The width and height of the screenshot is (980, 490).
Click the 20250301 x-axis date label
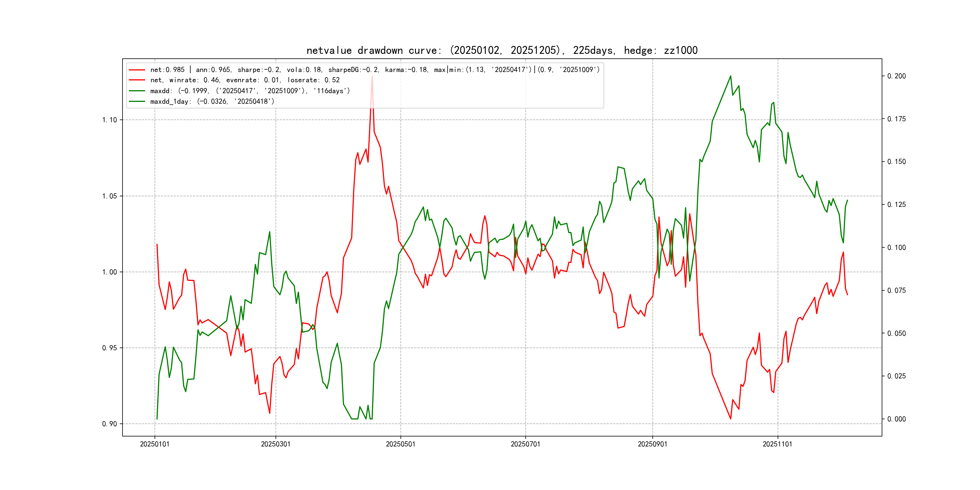276,444
